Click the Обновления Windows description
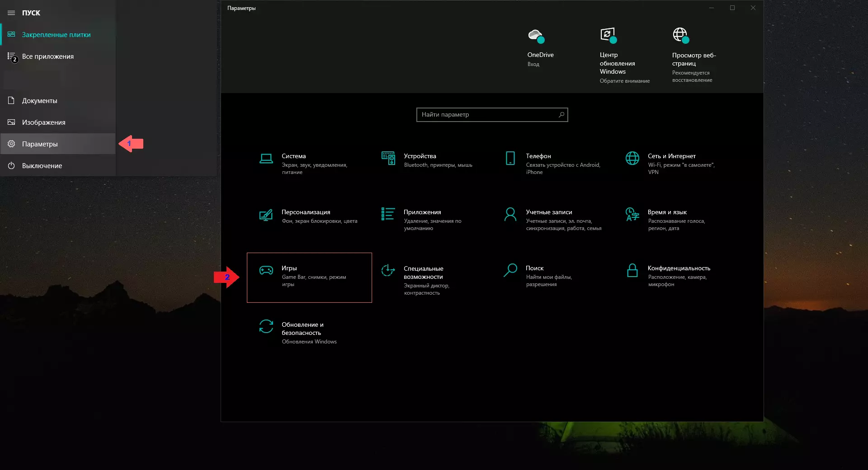868x470 pixels. click(309, 342)
